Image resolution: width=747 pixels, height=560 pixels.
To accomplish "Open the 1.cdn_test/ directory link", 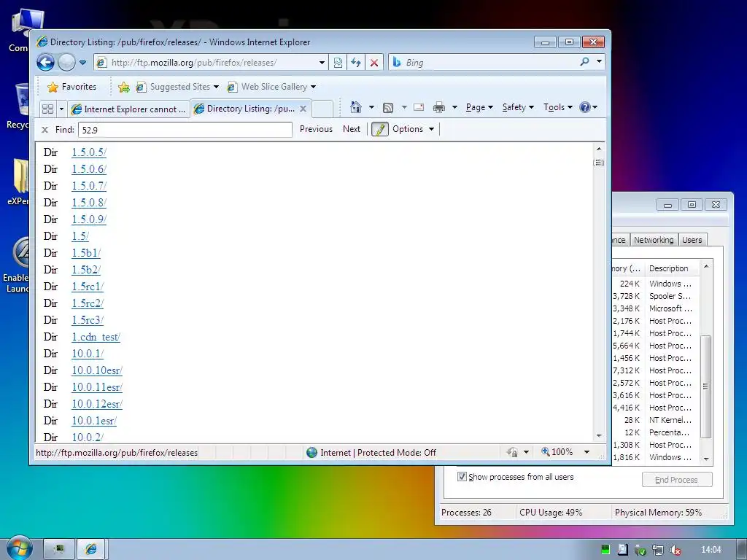I will click(x=96, y=337).
